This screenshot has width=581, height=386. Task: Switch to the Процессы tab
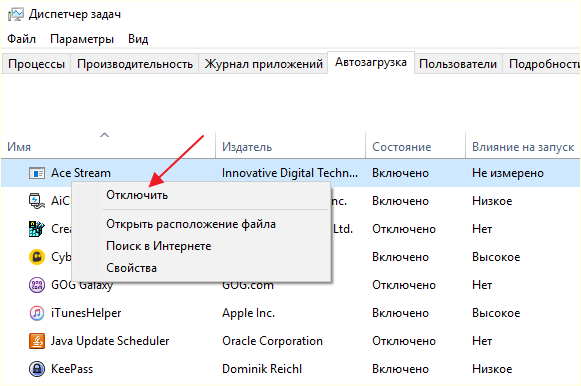tap(36, 64)
